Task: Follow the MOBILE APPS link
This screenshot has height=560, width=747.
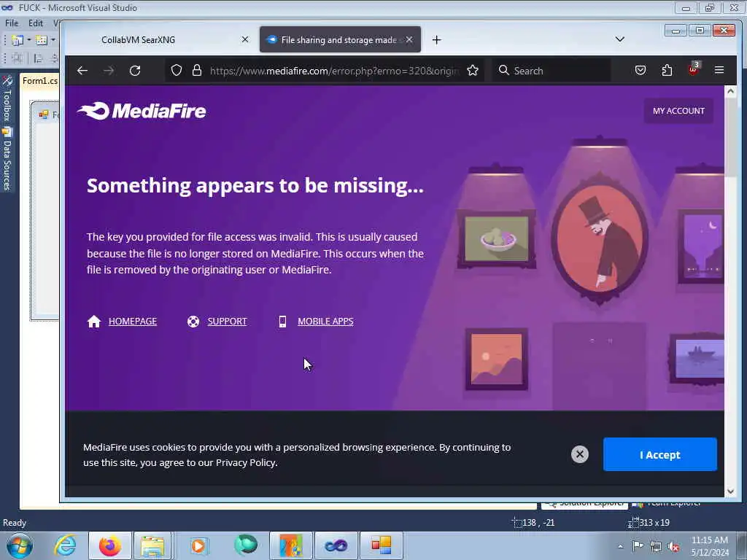Action: coord(325,322)
